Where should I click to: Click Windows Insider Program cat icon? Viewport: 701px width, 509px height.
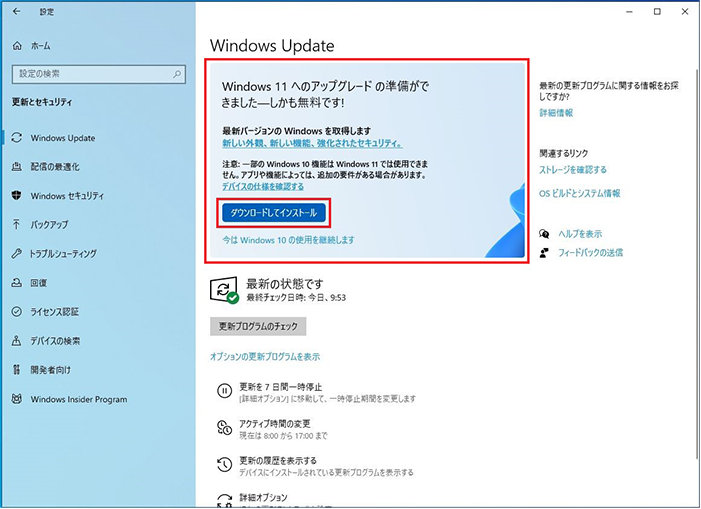17,399
